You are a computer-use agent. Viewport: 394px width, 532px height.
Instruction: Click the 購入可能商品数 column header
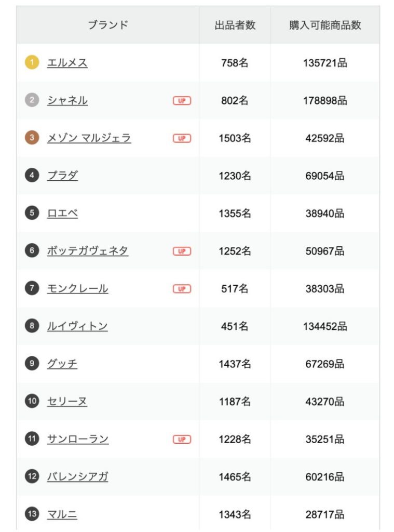tap(325, 25)
